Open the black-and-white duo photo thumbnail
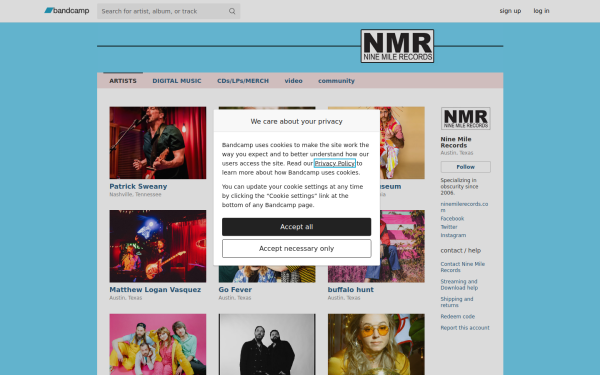This screenshot has height=375, width=600. [267, 344]
